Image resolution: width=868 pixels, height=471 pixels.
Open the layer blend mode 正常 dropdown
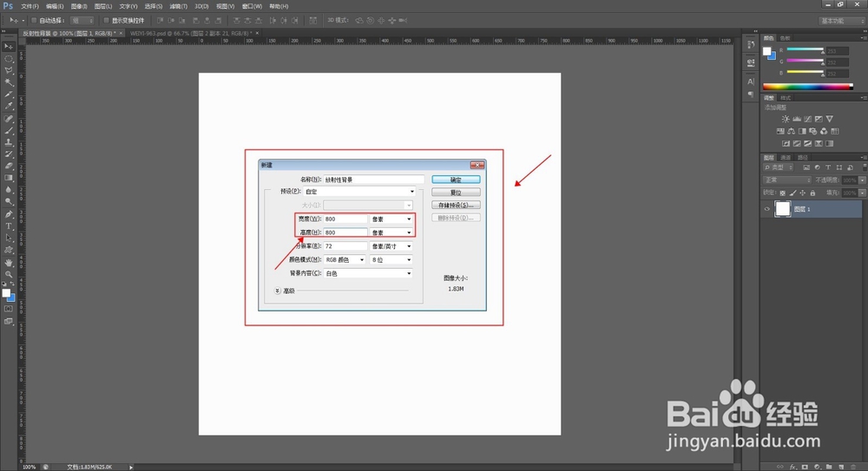(787, 180)
